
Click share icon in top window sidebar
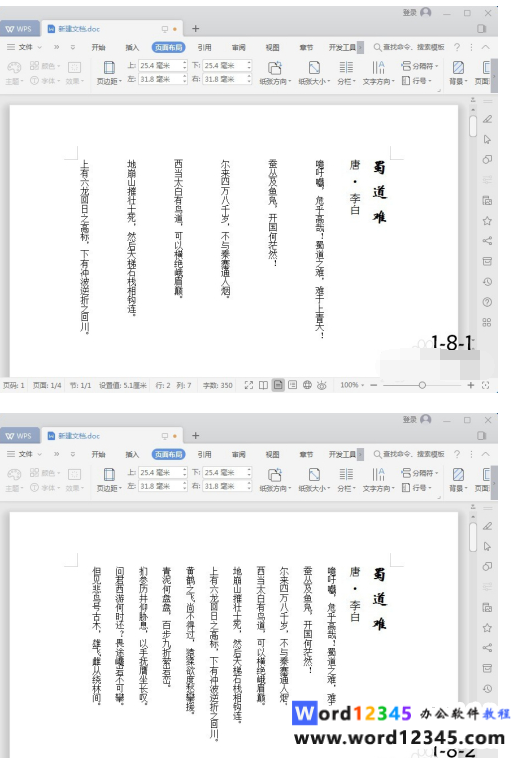(487, 241)
